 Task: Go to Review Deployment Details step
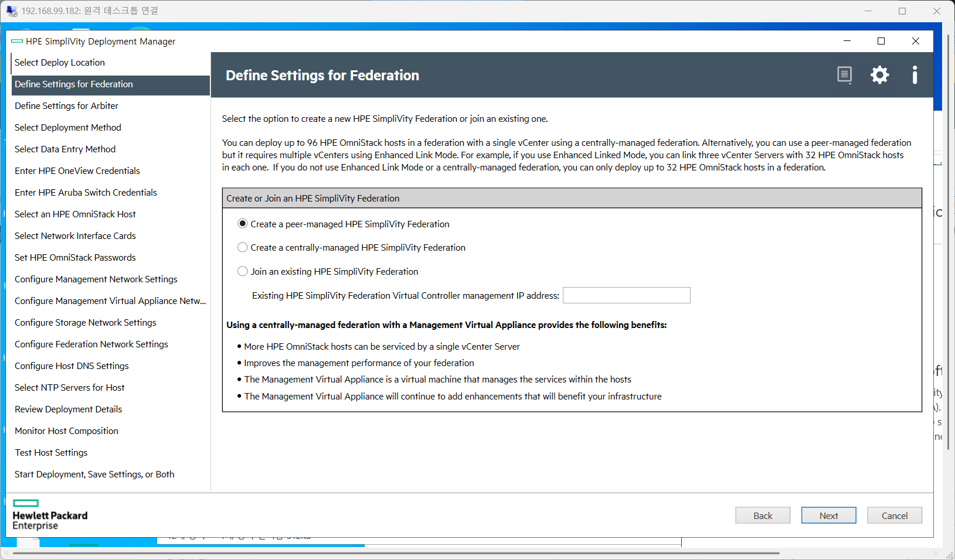coord(110,409)
